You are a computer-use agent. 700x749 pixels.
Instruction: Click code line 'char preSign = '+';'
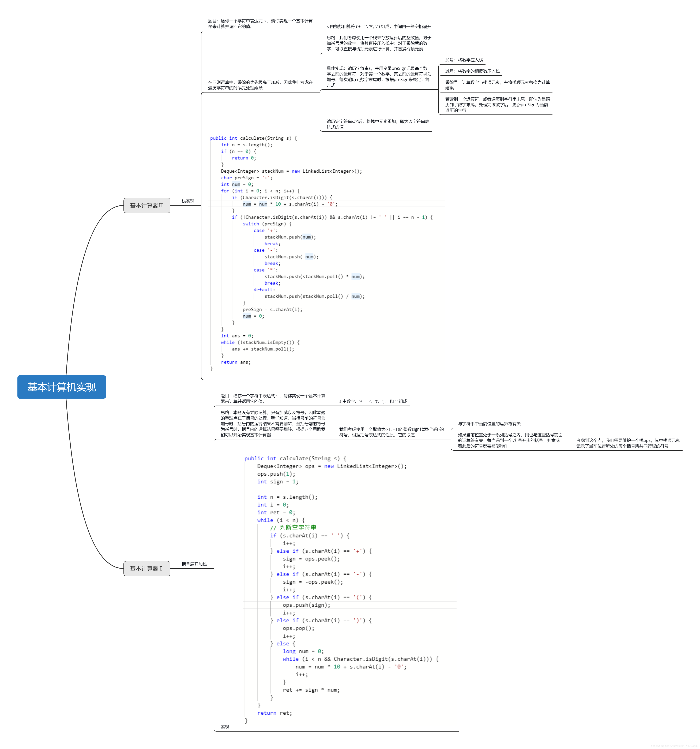247,178
